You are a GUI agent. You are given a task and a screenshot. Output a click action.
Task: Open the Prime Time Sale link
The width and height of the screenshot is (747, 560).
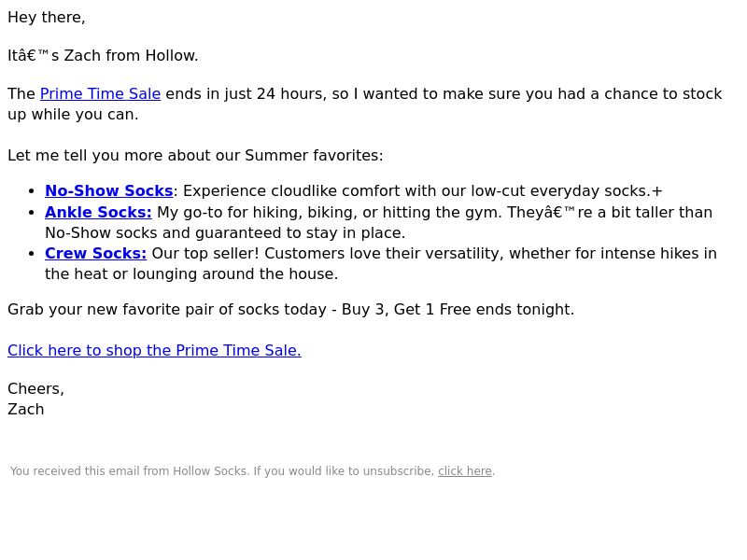tap(100, 94)
